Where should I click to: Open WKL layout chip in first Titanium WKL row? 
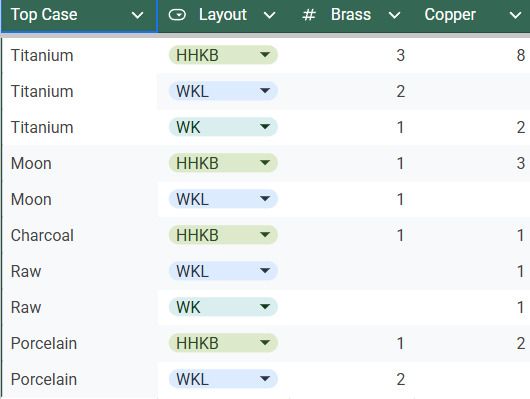[223, 91]
